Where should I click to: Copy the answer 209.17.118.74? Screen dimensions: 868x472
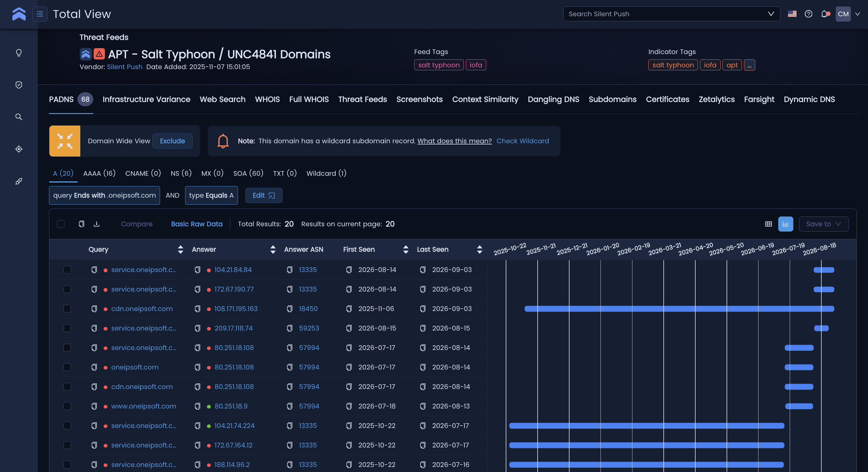pos(198,328)
